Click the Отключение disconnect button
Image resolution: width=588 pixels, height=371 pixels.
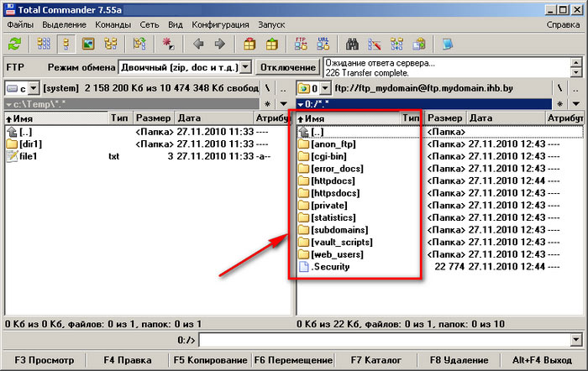pos(287,67)
